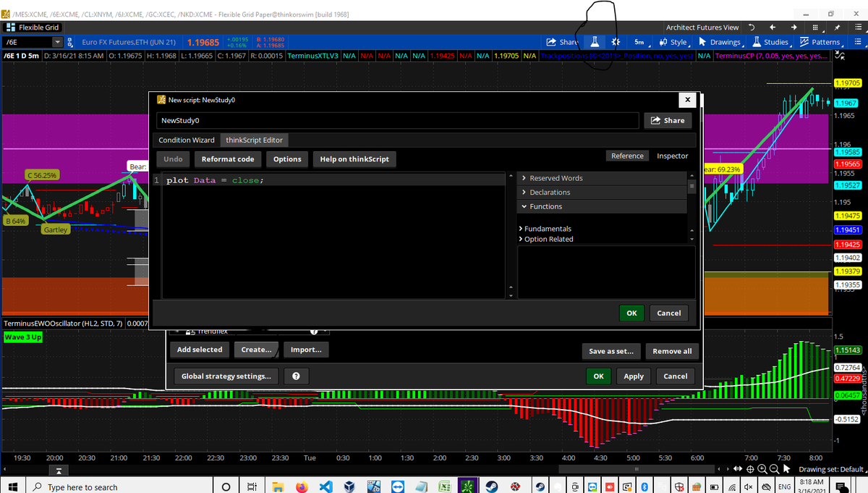Click the help question mark icon

296,376
